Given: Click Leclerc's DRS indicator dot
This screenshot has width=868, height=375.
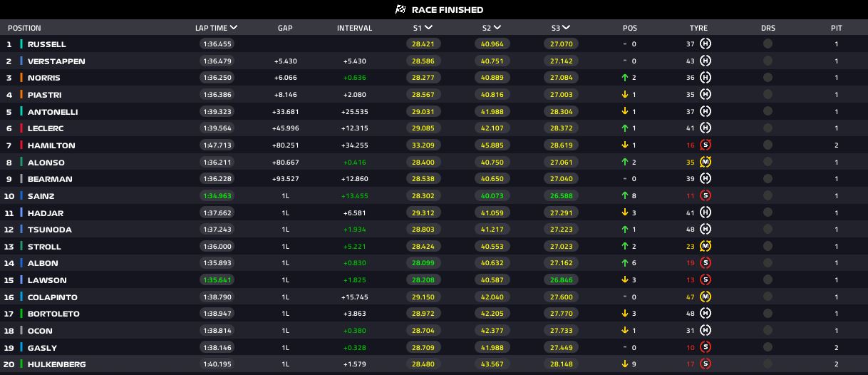Looking at the screenshot, I should tap(768, 128).
